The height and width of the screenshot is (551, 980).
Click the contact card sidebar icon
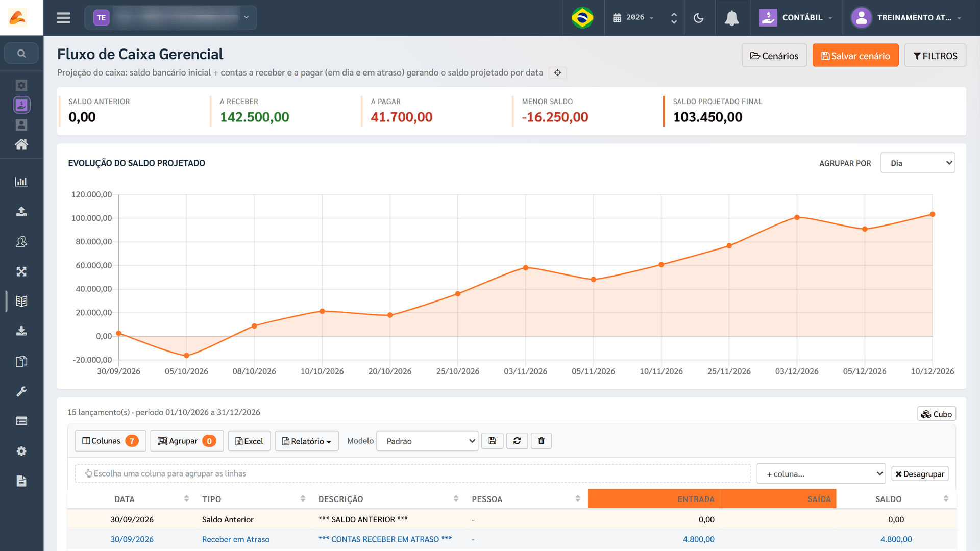21,124
